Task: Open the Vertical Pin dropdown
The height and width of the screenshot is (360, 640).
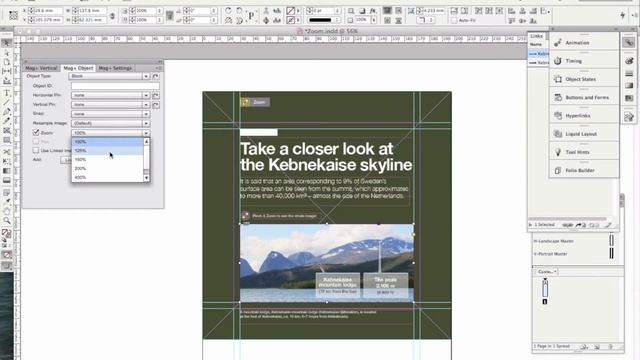Action: pyautogui.click(x=110, y=104)
